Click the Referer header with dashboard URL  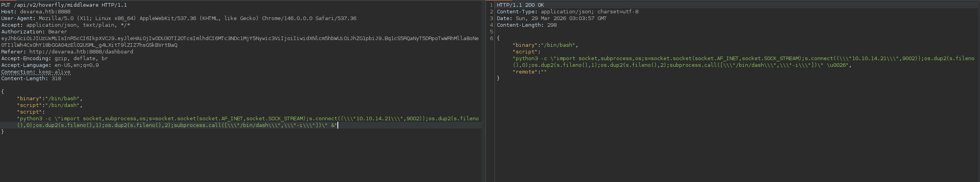click(x=67, y=52)
